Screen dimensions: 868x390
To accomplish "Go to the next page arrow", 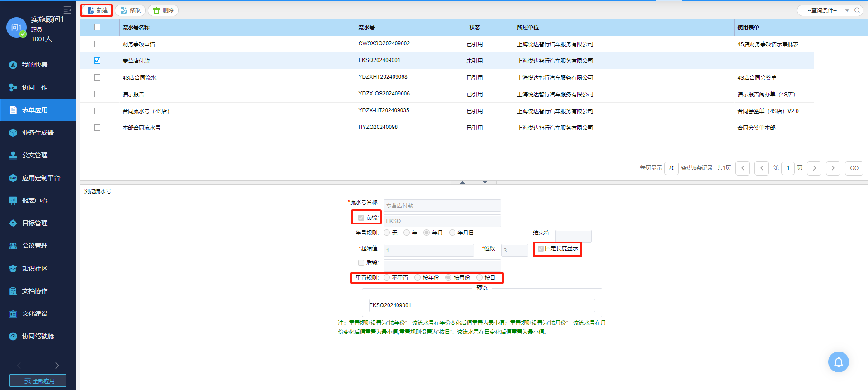I will (814, 168).
